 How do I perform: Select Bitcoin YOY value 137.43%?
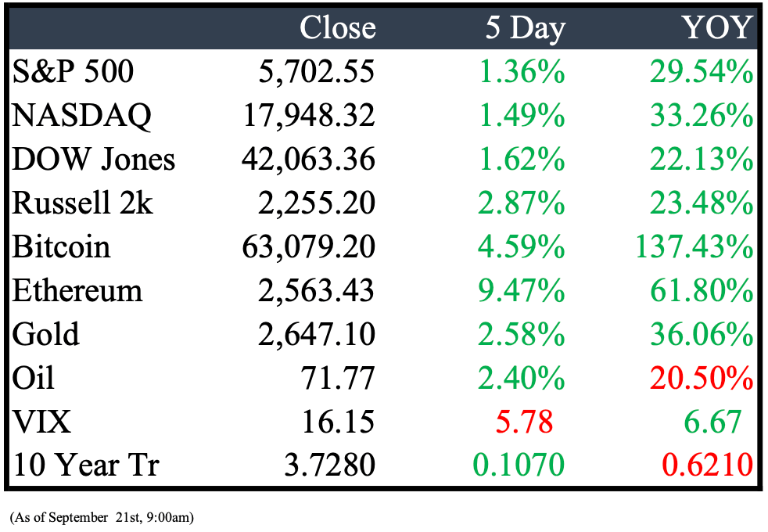pyautogui.click(x=694, y=246)
